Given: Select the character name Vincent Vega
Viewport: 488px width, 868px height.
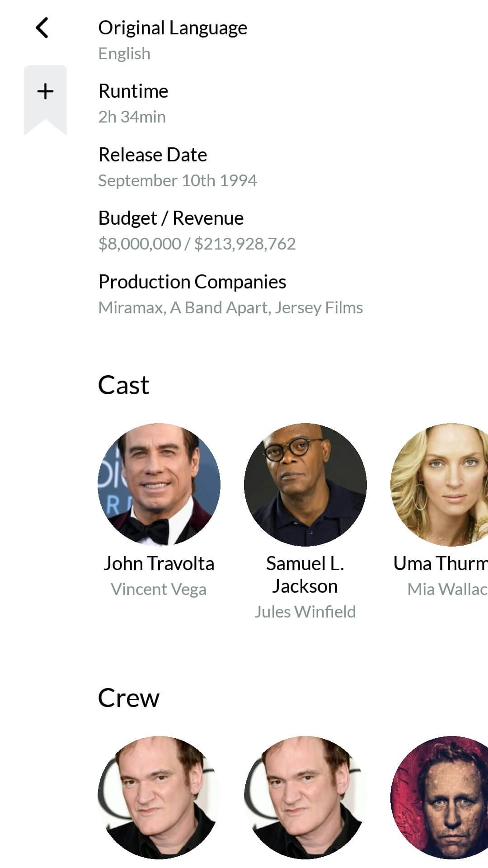Looking at the screenshot, I should tap(159, 589).
